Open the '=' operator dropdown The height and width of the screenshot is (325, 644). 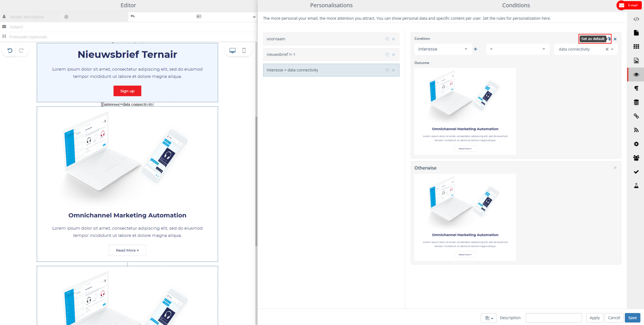click(x=518, y=49)
